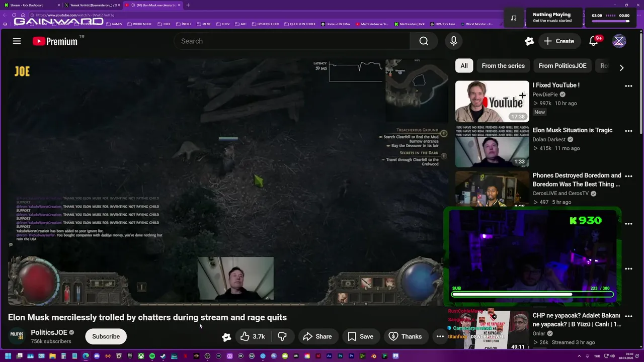Click sparkle Ask button beside like button
644x362 pixels.
(226, 337)
